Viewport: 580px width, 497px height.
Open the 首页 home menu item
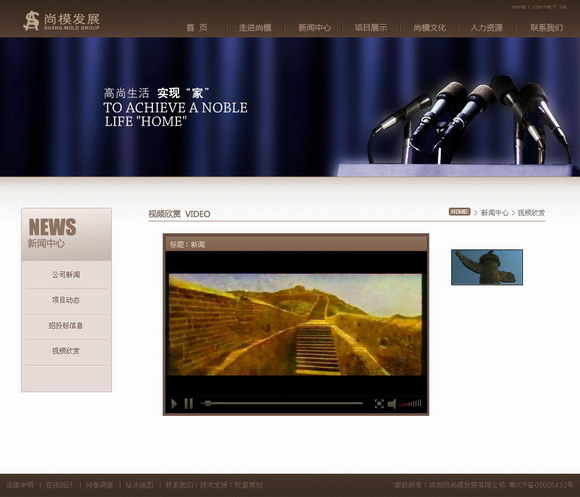click(197, 28)
